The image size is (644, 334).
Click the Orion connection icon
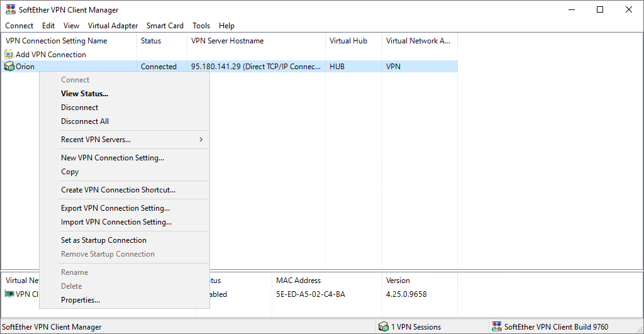pyautogui.click(x=9, y=66)
